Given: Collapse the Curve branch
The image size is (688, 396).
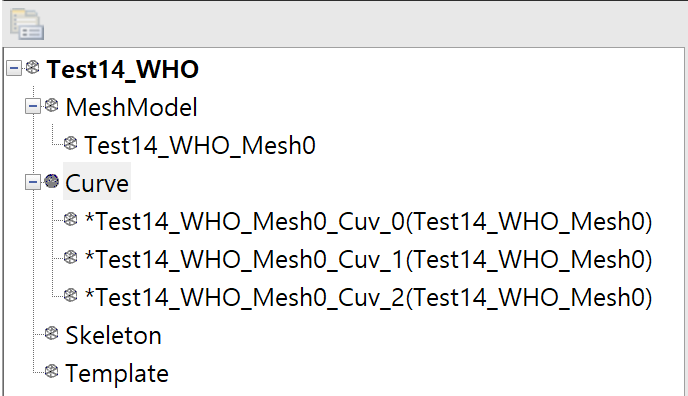Looking at the screenshot, I should (x=32, y=182).
